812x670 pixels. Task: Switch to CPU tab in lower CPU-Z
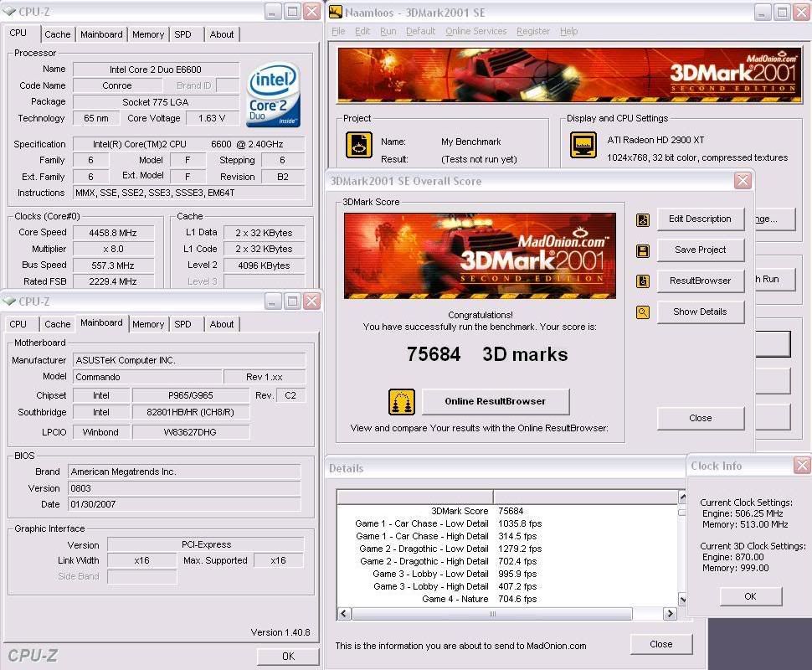(x=18, y=324)
